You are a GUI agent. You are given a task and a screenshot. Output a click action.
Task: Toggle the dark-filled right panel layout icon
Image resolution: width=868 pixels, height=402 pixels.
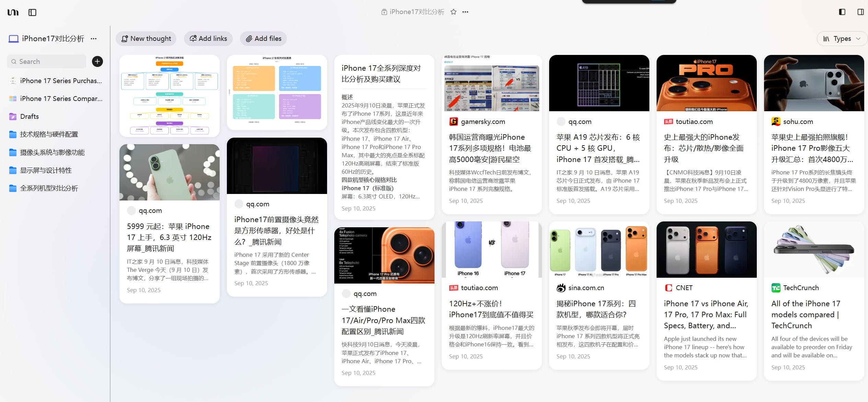click(842, 12)
